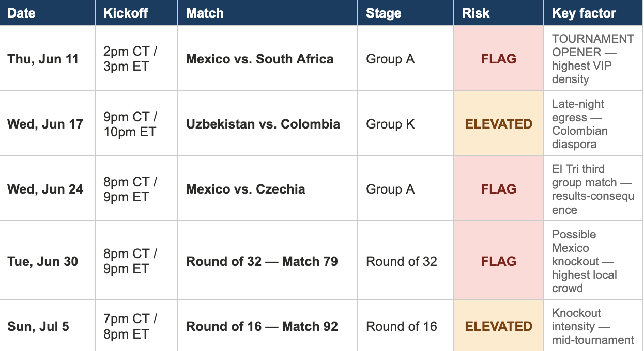Image resolution: width=644 pixels, height=351 pixels.
Task: Click the FLAG risk cell for Jun 11
Action: click(x=499, y=59)
